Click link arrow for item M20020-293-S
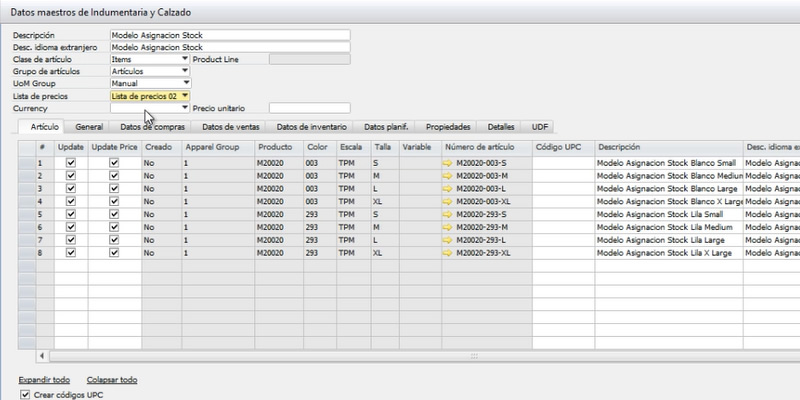 pyautogui.click(x=447, y=213)
